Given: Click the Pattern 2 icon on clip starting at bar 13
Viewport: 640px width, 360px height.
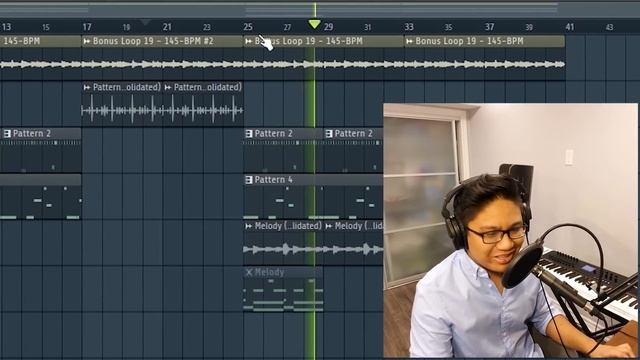Looking at the screenshot, I should coord(7,133).
